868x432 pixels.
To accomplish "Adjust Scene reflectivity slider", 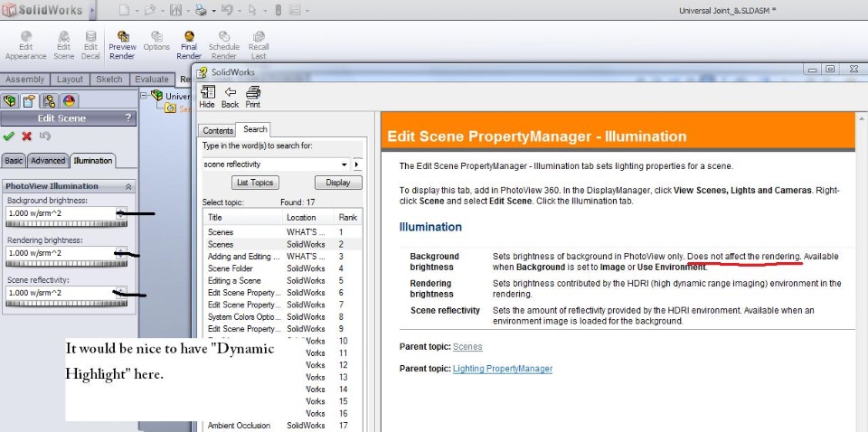I will pyautogui.click(x=66, y=303).
